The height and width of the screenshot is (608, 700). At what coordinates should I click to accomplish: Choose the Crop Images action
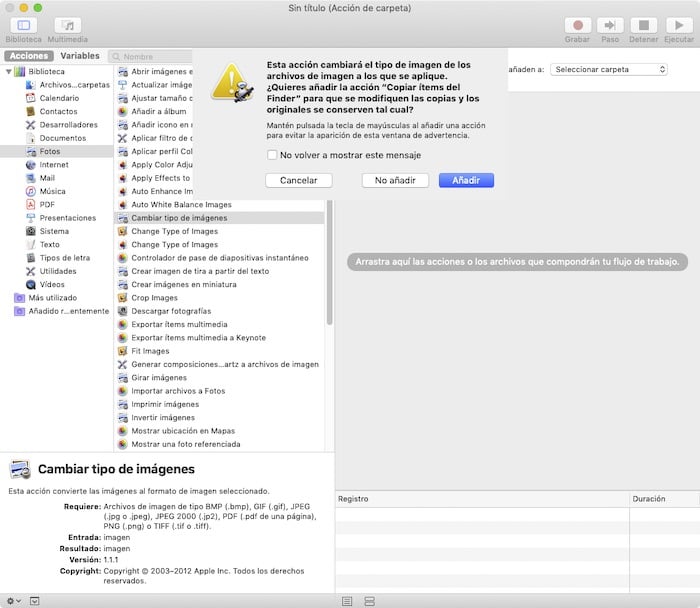[154, 297]
